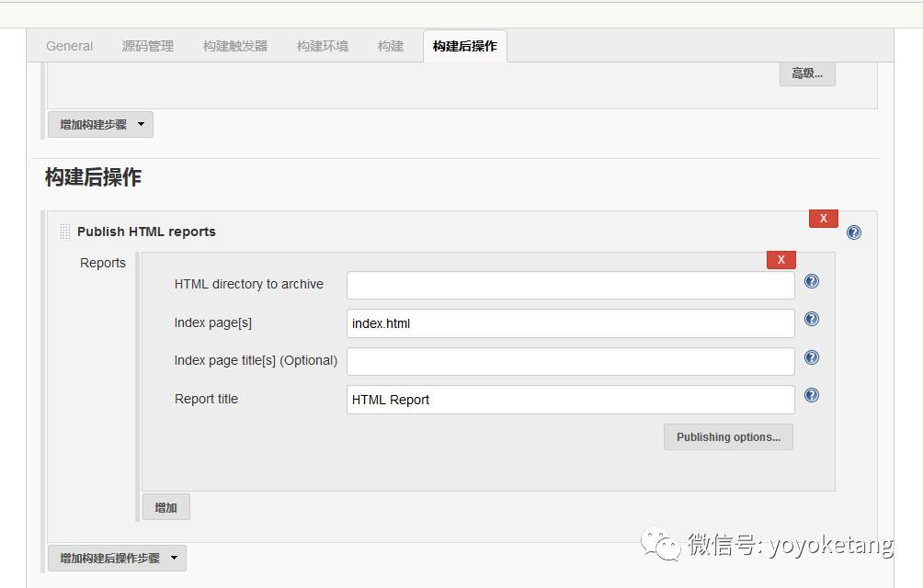
Task: Delete the inner report entry with red X
Action: point(781,259)
